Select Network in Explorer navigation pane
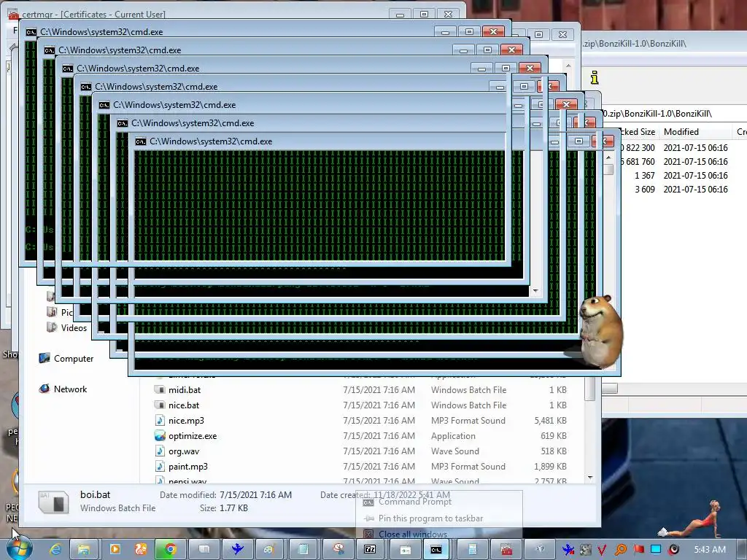Image resolution: width=747 pixels, height=560 pixels. pyautogui.click(x=70, y=389)
